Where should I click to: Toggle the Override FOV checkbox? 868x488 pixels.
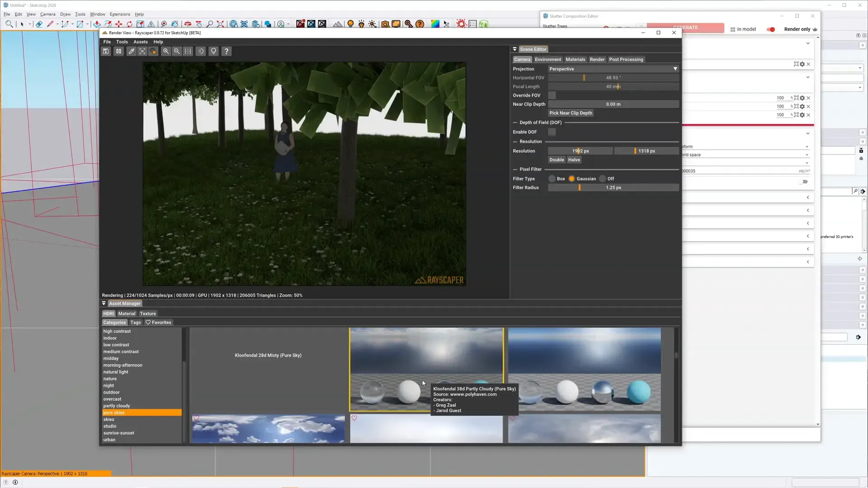552,95
